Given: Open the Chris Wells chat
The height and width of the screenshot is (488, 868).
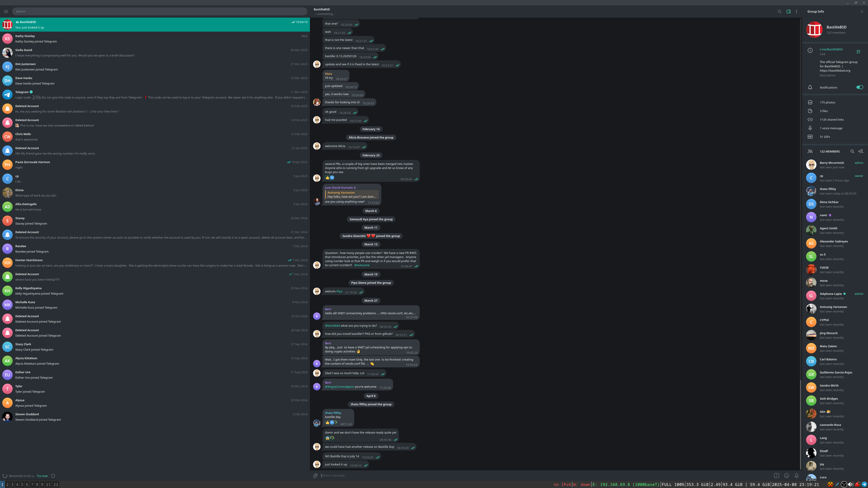Looking at the screenshot, I should (155, 137).
